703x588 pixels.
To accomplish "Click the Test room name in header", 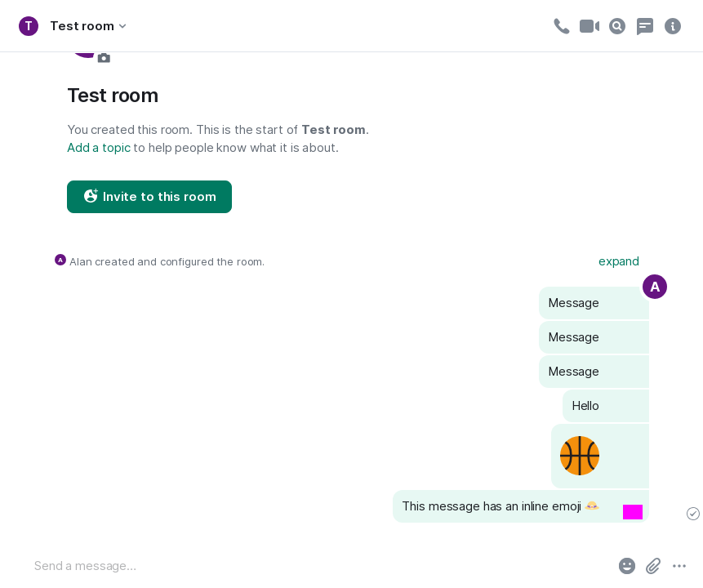I will [82, 26].
